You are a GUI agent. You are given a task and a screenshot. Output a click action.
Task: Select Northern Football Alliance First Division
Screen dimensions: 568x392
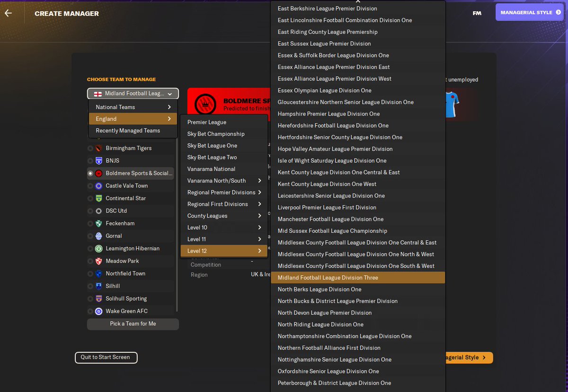coord(358,348)
